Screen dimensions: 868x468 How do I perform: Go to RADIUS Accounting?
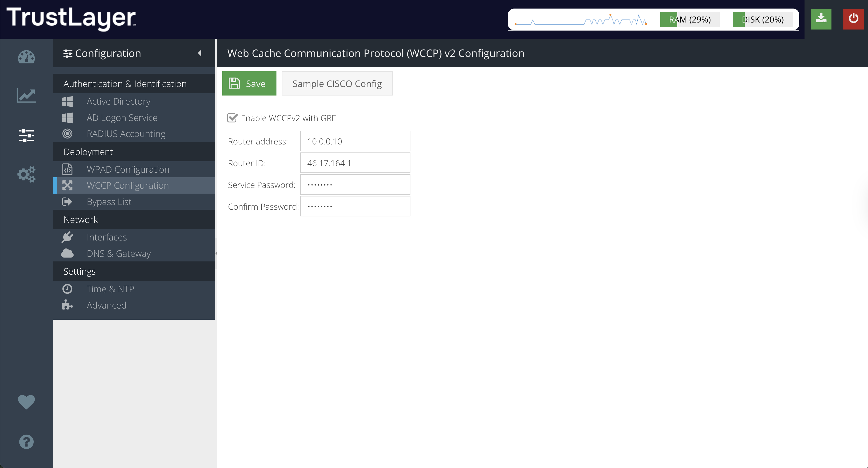pyautogui.click(x=134, y=134)
